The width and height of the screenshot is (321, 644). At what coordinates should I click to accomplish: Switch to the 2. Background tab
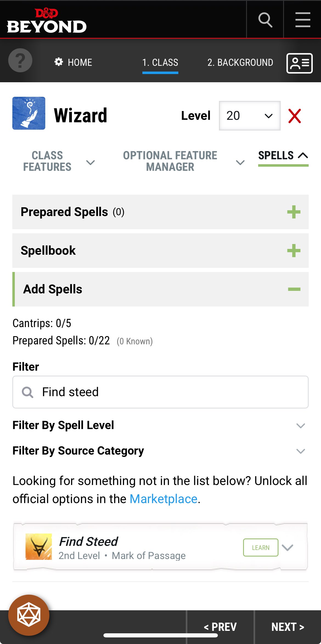click(240, 63)
